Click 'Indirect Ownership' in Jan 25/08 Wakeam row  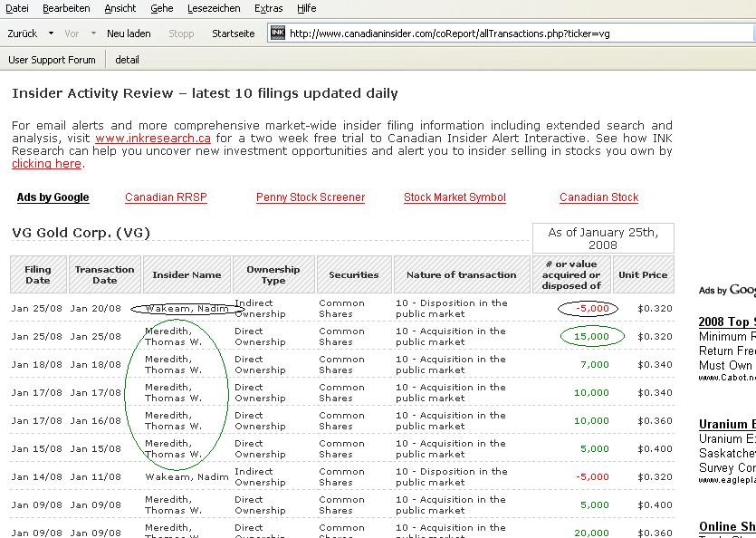(x=260, y=308)
